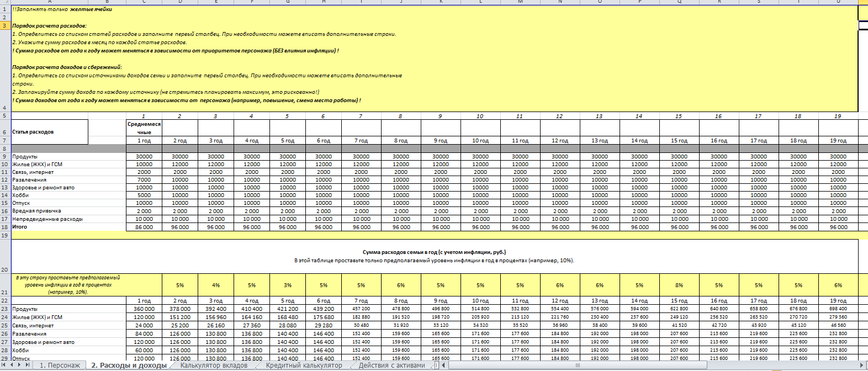Click the inflation instruction cell in row 21
The width and height of the screenshot is (868, 371).
click(68, 285)
